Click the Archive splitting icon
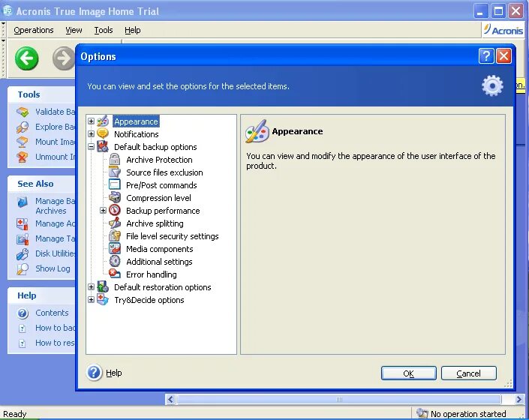 click(115, 223)
